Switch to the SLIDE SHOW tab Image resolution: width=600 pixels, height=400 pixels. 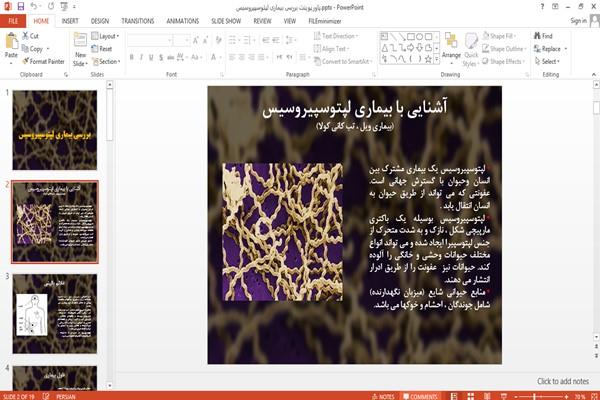point(226,21)
